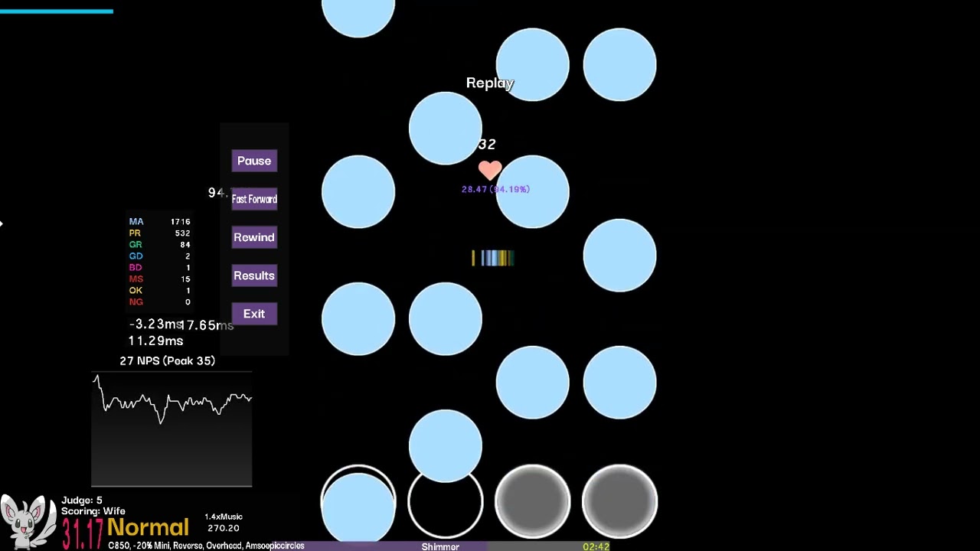
Task: Click the NPS graph panel
Action: click(171, 429)
